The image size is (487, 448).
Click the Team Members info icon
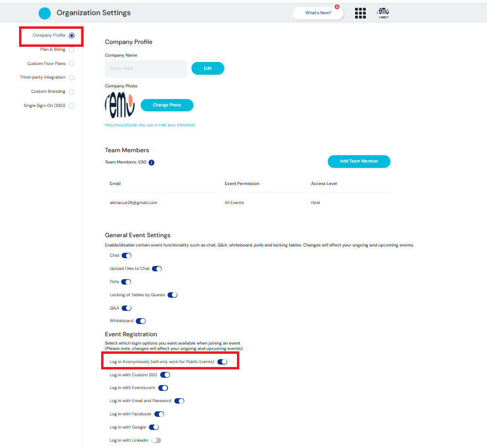click(x=151, y=163)
